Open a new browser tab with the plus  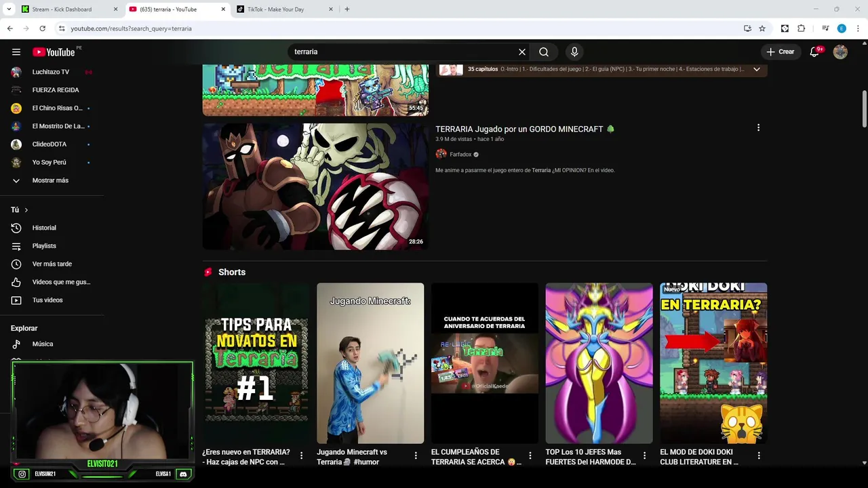click(x=347, y=9)
